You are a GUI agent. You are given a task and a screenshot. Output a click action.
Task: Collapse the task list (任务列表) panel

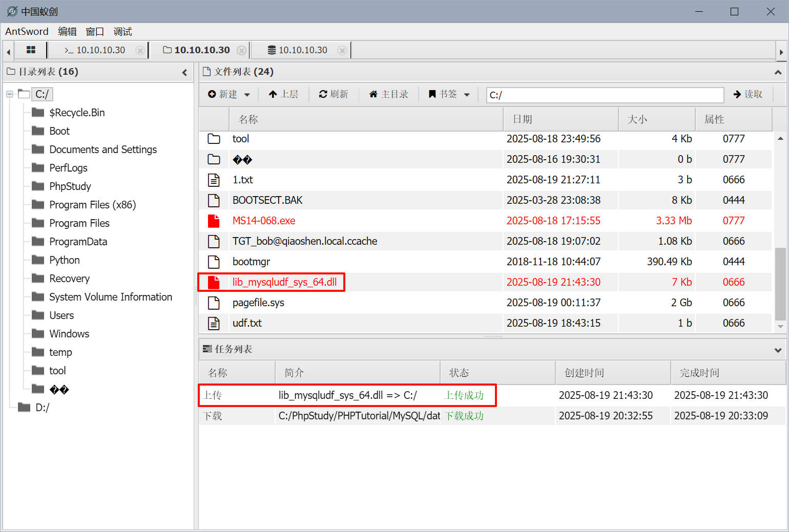pyautogui.click(x=778, y=350)
